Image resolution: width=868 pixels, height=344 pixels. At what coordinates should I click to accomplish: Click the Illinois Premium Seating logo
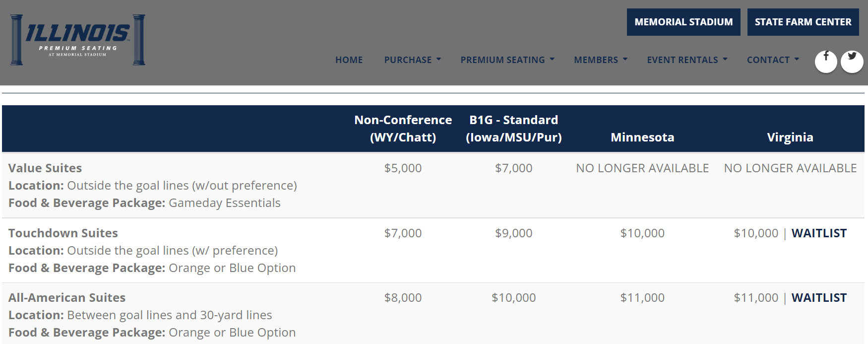point(78,40)
